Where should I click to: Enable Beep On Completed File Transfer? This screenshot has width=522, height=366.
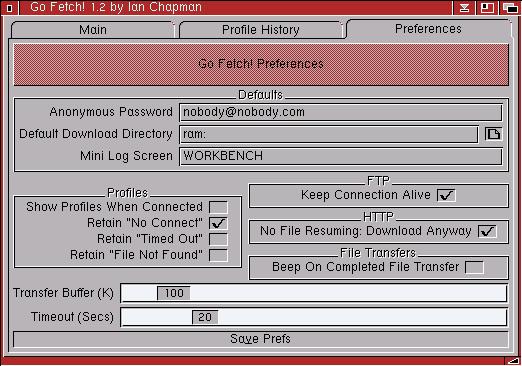click(x=474, y=267)
